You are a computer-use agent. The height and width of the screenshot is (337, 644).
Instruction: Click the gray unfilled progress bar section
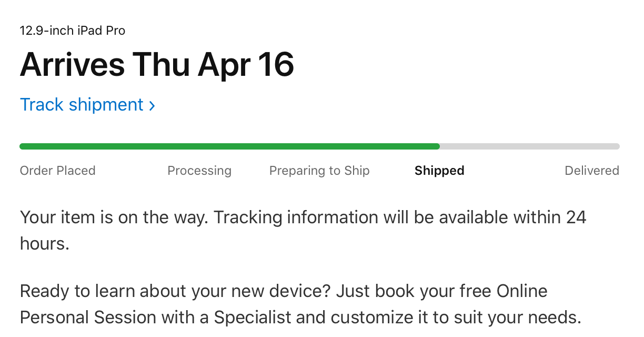(529, 146)
